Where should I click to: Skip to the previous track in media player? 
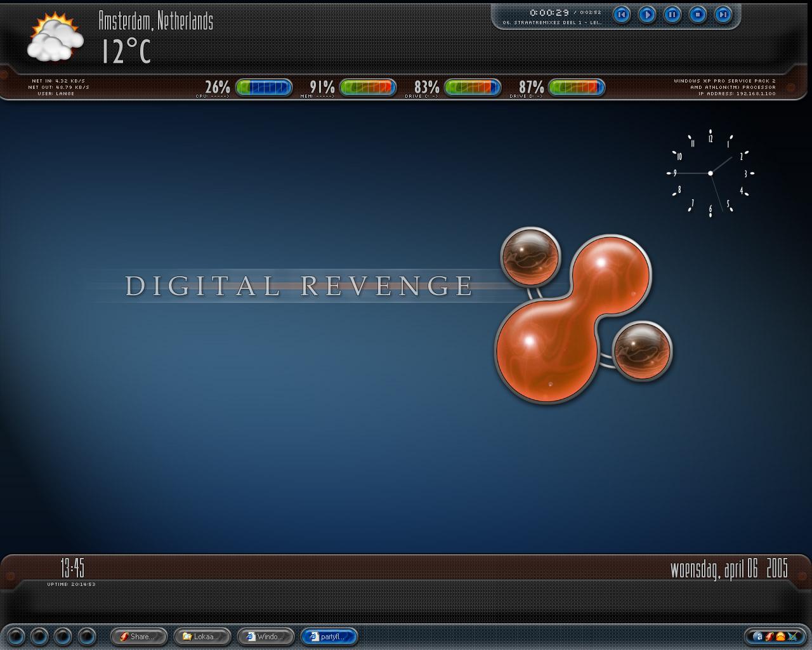pyautogui.click(x=622, y=14)
